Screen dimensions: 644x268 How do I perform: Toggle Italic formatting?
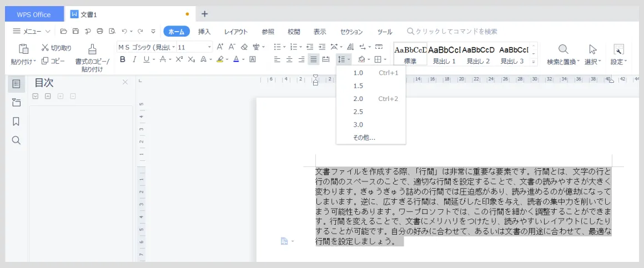click(x=134, y=59)
